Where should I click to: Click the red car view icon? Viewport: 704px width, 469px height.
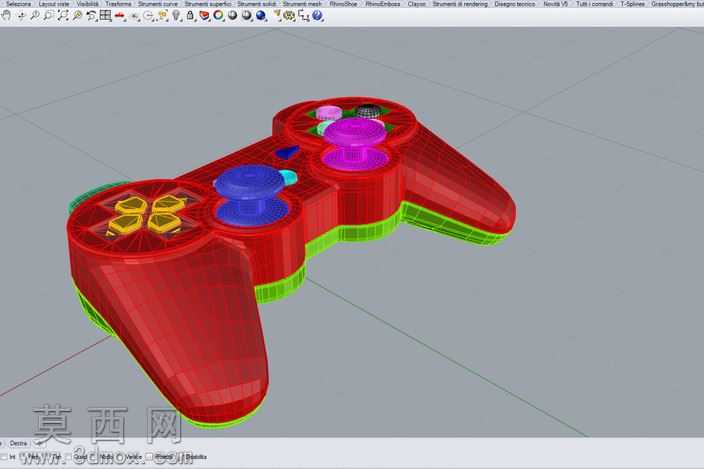coord(120,16)
